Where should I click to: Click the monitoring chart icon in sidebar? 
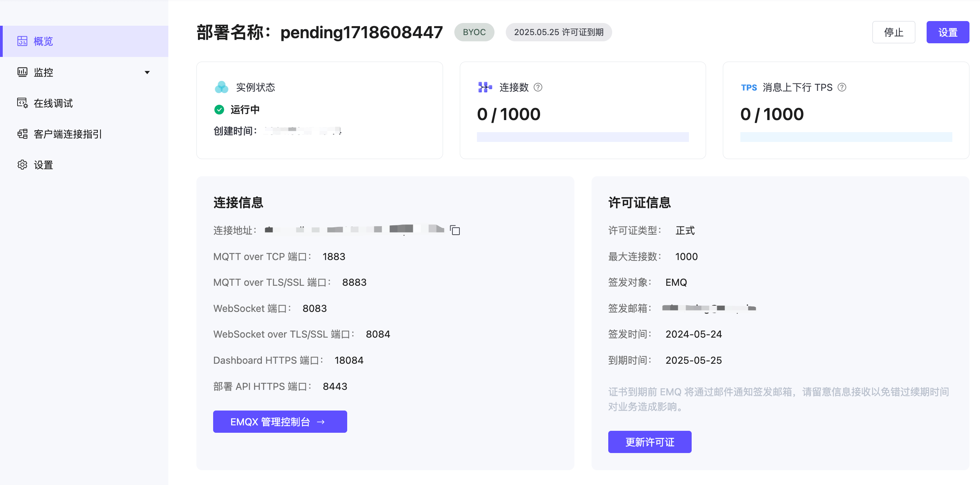pos(22,72)
